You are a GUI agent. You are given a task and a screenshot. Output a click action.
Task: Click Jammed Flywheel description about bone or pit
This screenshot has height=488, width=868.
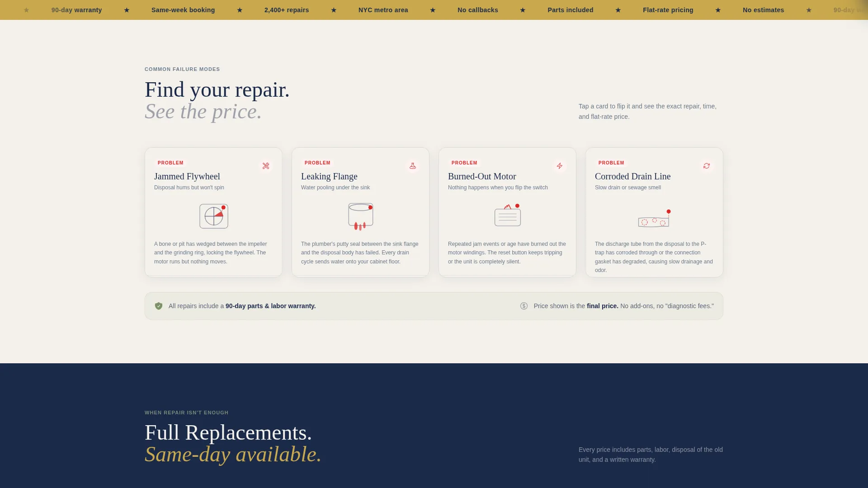point(211,253)
